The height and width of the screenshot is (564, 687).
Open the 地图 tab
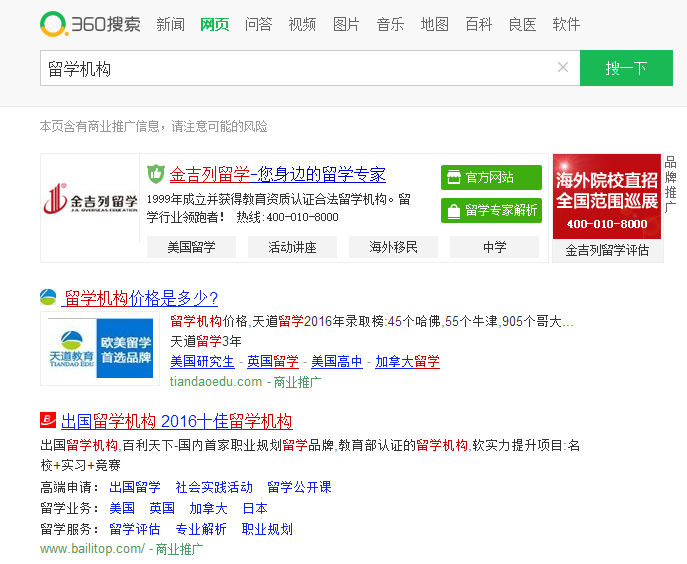pos(434,24)
